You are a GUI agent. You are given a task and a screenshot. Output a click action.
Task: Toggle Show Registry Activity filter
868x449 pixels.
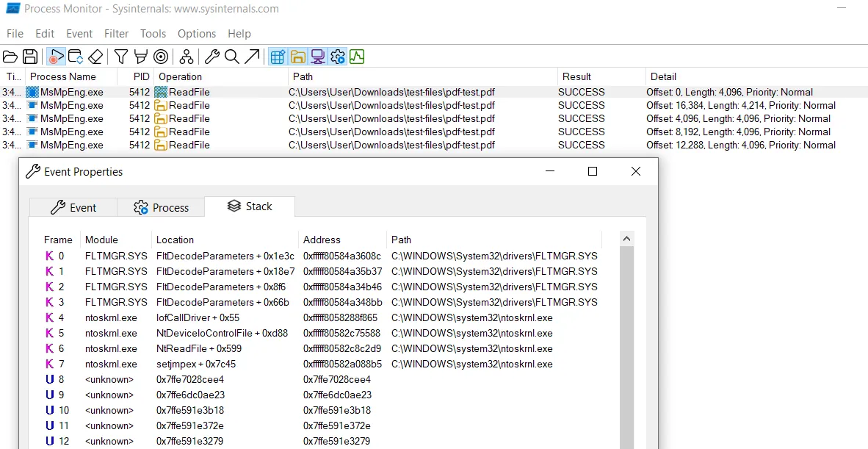click(x=278, y=57)
